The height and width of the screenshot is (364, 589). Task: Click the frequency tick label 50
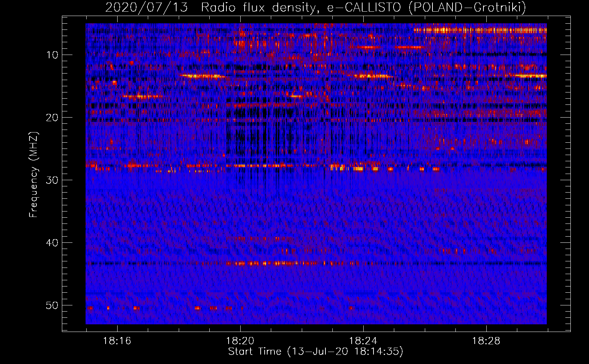(52, 305)
